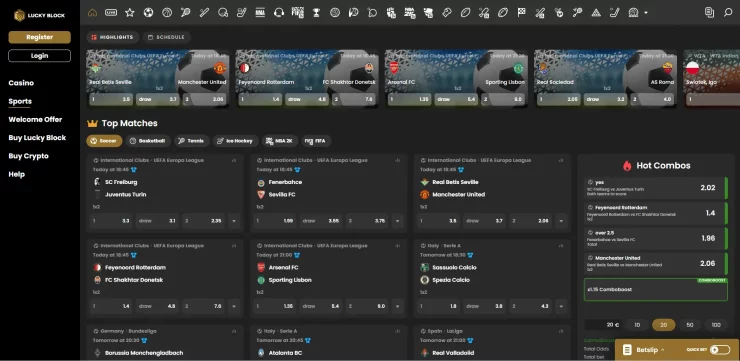Select the futsal goal icon

(633, 13)
